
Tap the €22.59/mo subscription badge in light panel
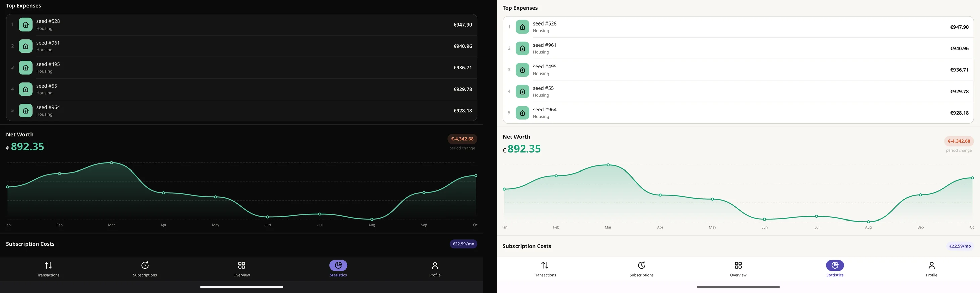(960, 246)
